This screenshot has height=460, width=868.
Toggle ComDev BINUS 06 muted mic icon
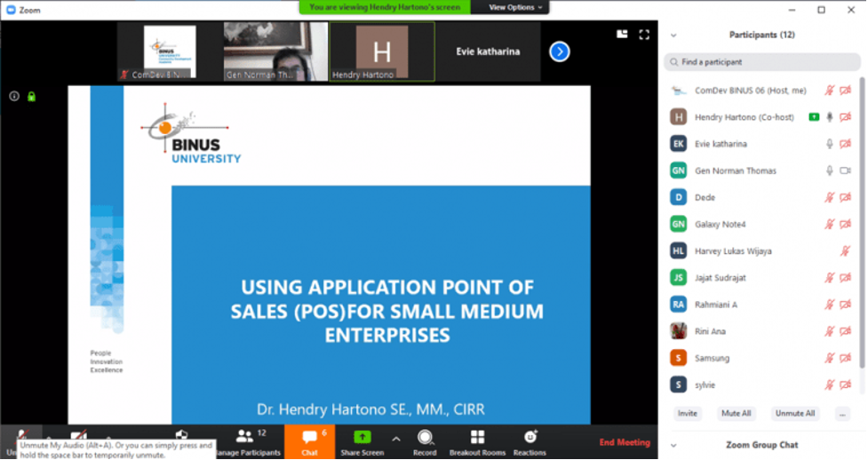(829, 91)
